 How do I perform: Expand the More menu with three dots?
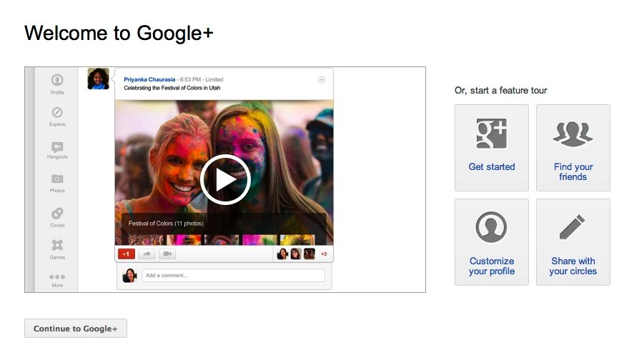(57, 277)
